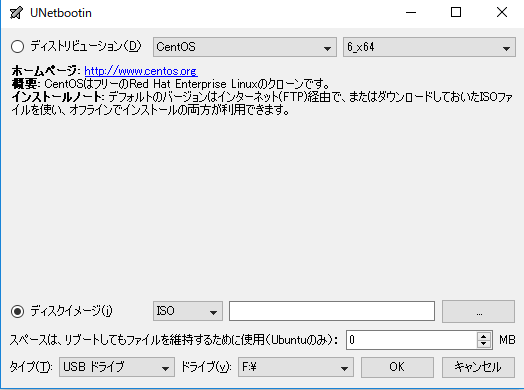Close the UNetbootin window
This screenshot has height=390, width=524.
[501, 13]
